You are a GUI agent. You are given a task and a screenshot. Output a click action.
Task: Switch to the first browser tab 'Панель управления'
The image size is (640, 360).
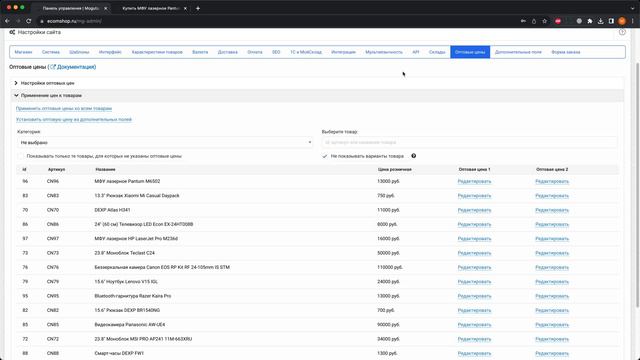pyautogui.click(x=70, y=8)
